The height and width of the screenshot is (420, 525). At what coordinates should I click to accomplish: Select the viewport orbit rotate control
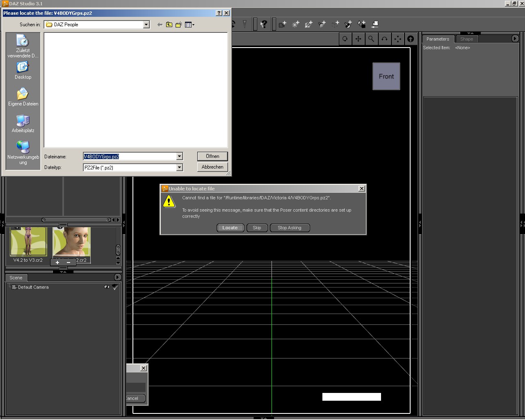tap(345, 39)
